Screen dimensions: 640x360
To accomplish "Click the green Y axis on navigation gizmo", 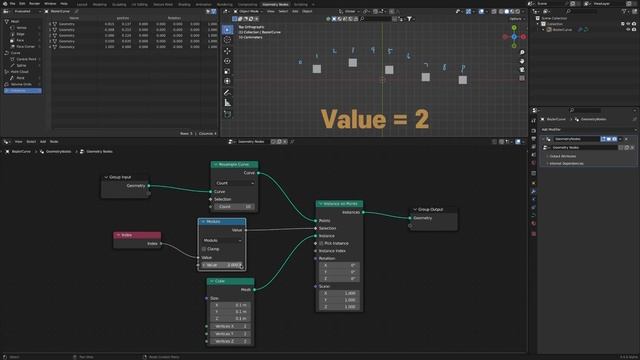I will point(514,28).
